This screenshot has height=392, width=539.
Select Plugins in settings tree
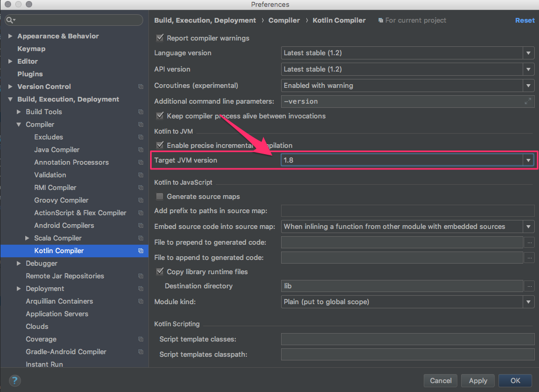click(x=30, y=74)
